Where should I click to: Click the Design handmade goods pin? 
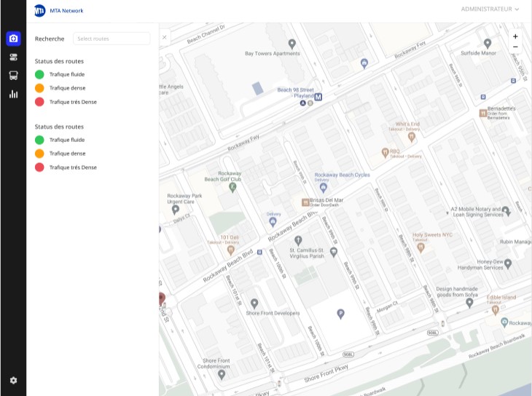tap(469, 303)
